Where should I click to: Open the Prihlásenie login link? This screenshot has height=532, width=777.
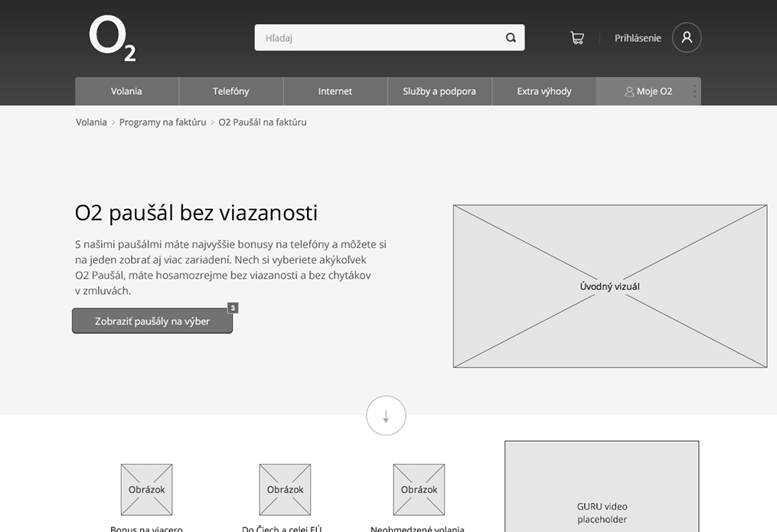[638, 38]
